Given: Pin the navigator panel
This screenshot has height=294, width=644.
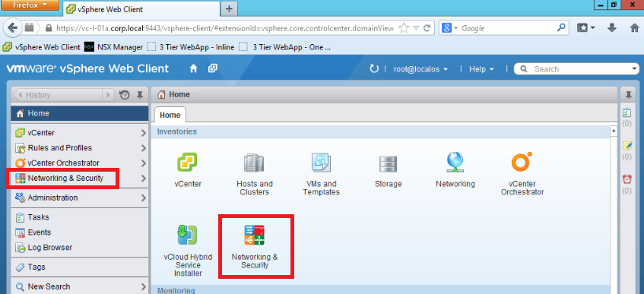Looking at the screenshot, I should pyautogui.click(x=140, y=95).
